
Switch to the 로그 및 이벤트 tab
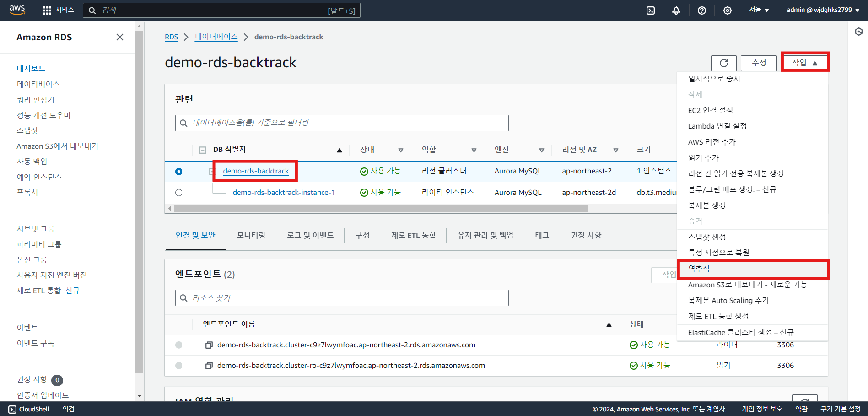[x=310, y=235]
